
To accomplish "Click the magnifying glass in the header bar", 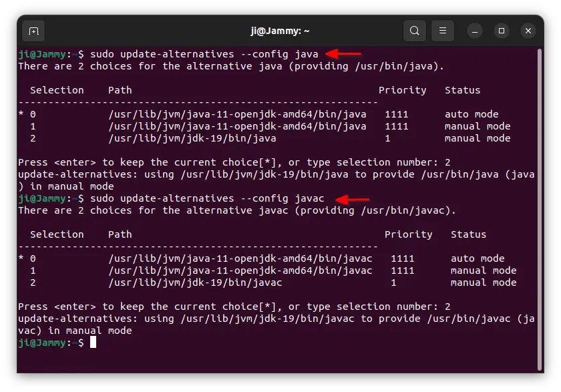I will click(x=414, y=31).
